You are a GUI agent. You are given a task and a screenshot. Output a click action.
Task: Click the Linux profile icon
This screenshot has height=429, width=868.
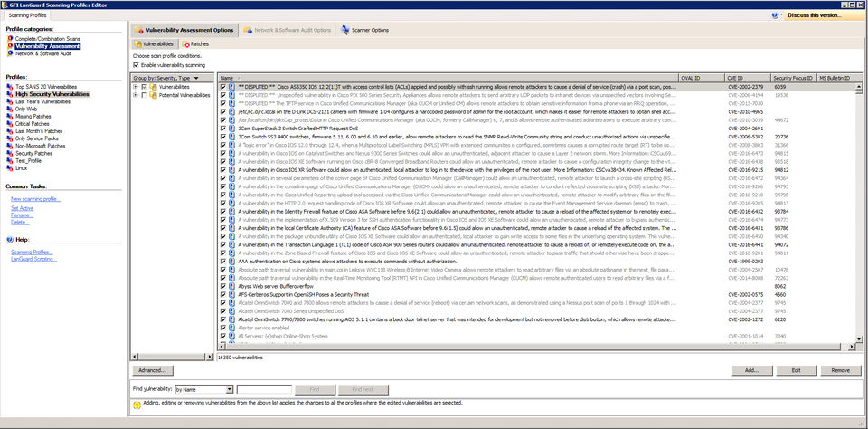(x=10, y=168)
